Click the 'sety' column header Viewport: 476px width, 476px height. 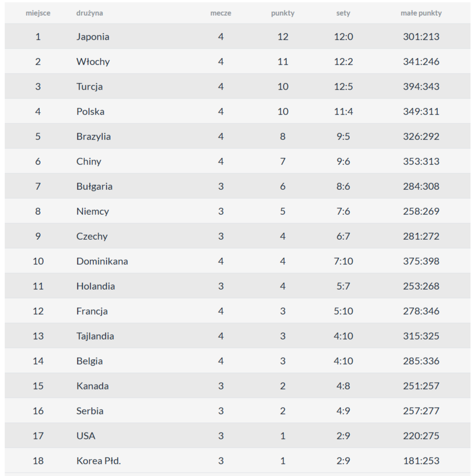(x=343, y=13)
